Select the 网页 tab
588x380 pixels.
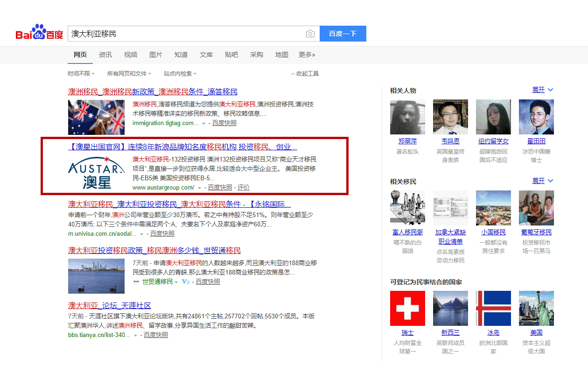(80, 55)
